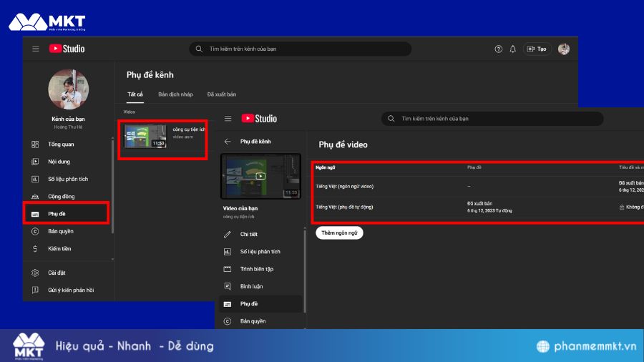The height and width of the screenshot is (362, 644).
Task: Open the video thumbnail with 11:50 duration
Action: (x=145, y=136)
